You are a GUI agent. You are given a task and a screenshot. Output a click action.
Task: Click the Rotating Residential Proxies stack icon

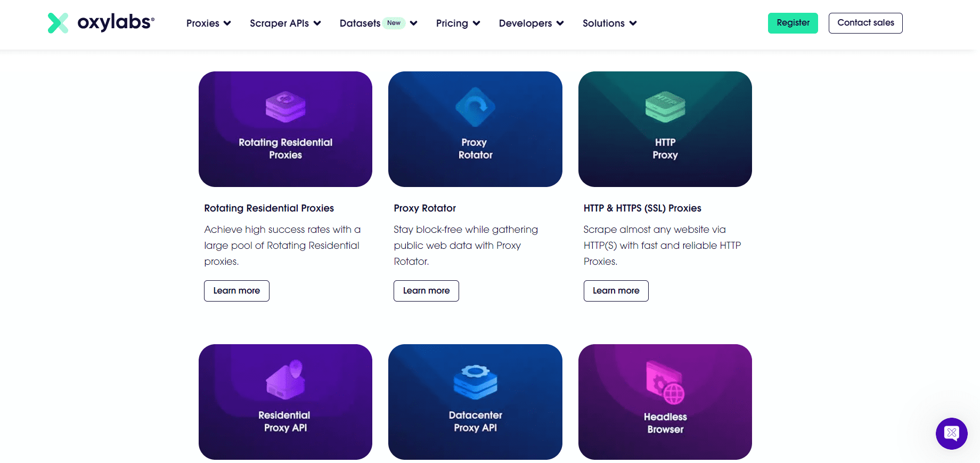(285, 107)
